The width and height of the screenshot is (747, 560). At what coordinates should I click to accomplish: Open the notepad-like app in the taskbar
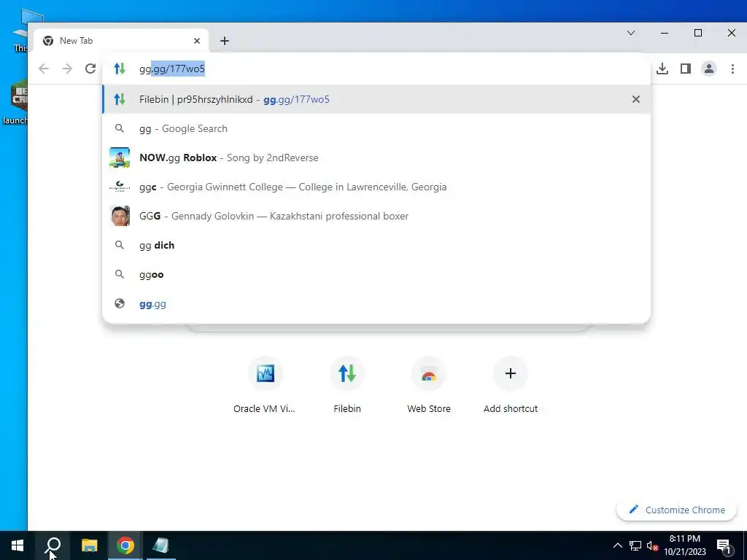(161, 545)
